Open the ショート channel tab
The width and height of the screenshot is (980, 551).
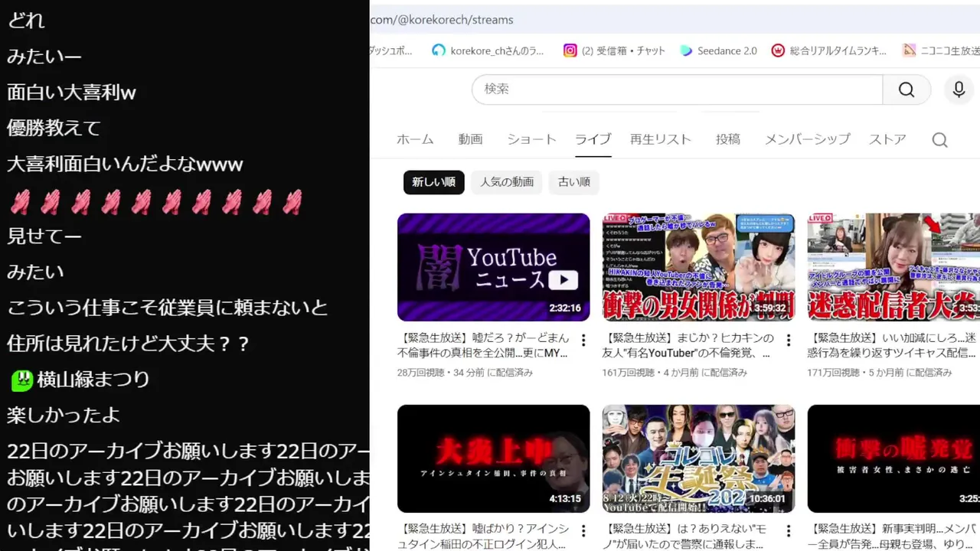pyautogui.click(x=531, y=139)
